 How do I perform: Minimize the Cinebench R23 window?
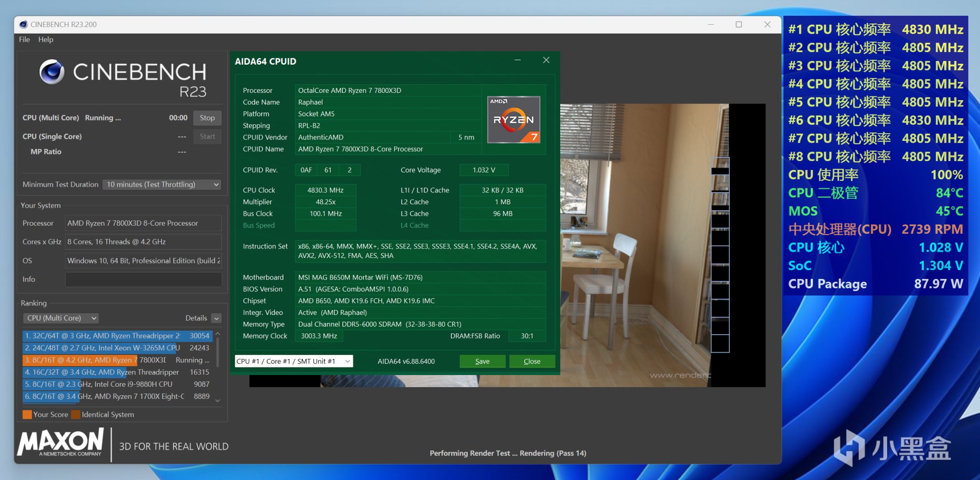tap(711, 24)
